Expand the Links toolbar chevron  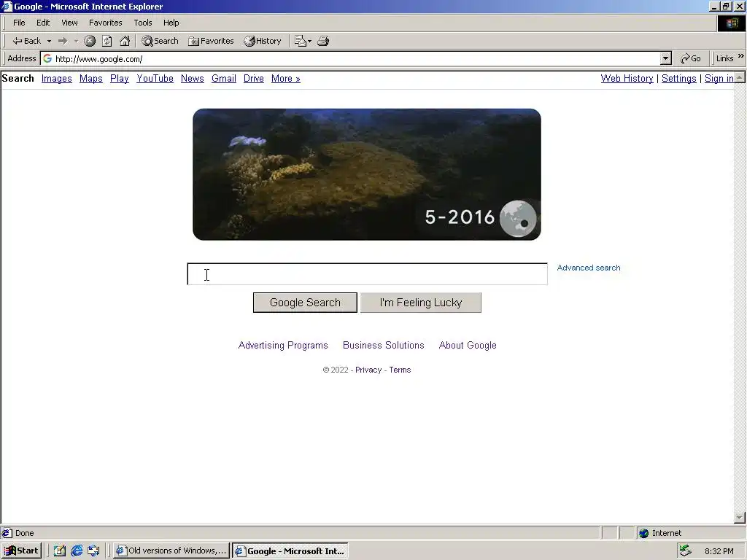741,55
